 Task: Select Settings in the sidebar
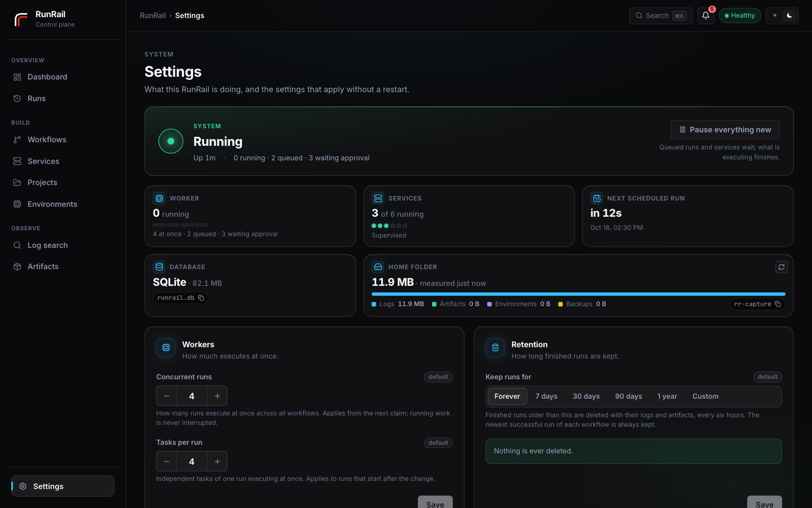(63, 486)
